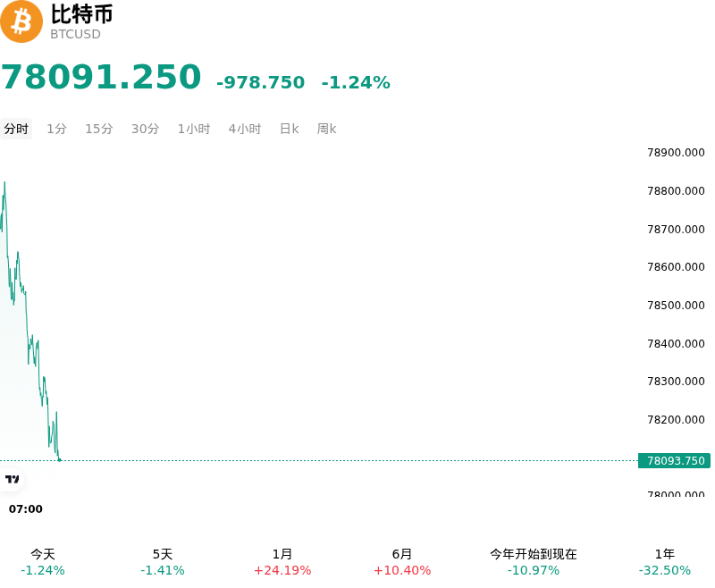Screen dimensions: 715x588
Task: Open the TradingView logo badge
Action: click(x=12, y=479)
